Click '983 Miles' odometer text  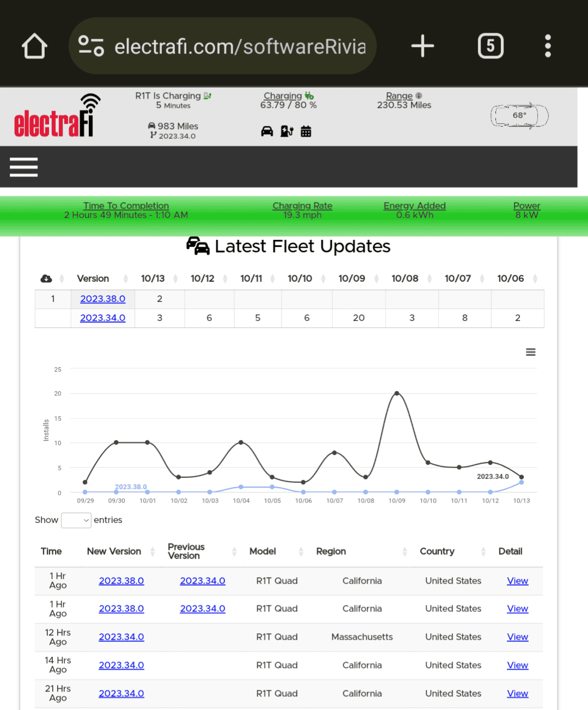pos(178,126)
